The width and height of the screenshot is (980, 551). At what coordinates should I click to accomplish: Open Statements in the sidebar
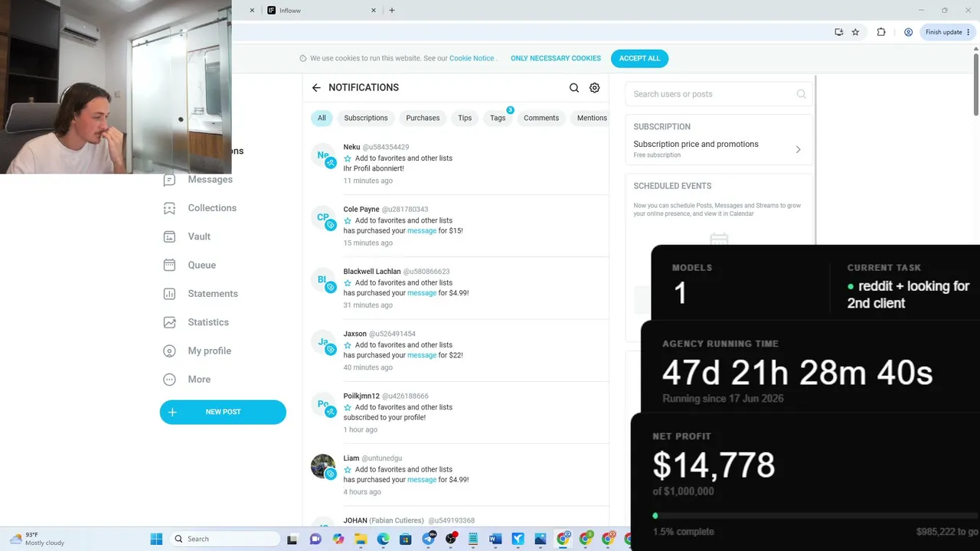[201, 294]
